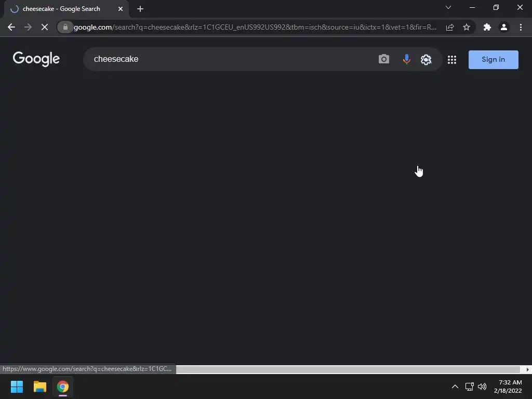Select the cheesecake - Google Search tab
This screenshot has height=399, width=532.
pos(66,9)
